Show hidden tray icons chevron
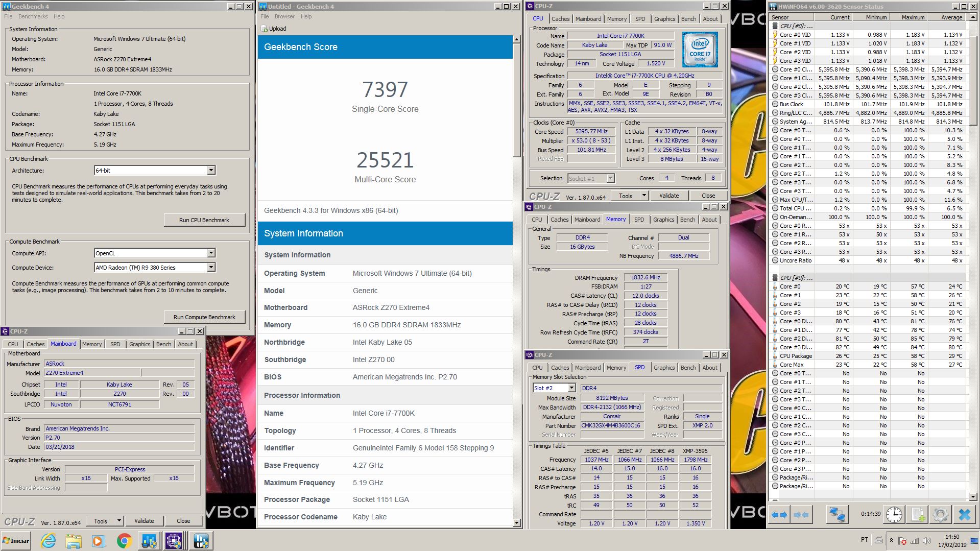The image size is (980, 551). coord(891,540)
